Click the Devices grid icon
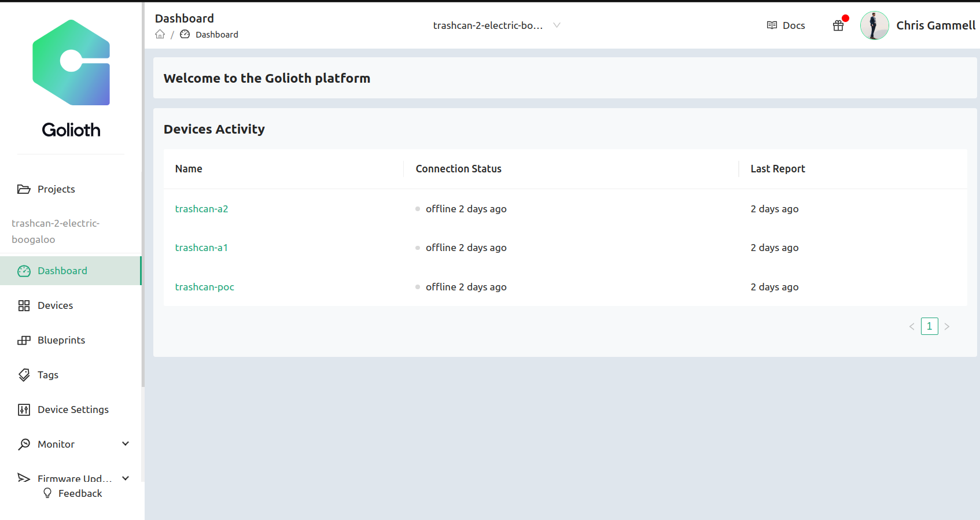The height and width of the screenshot is (520, 980). [x=24, y=305]
